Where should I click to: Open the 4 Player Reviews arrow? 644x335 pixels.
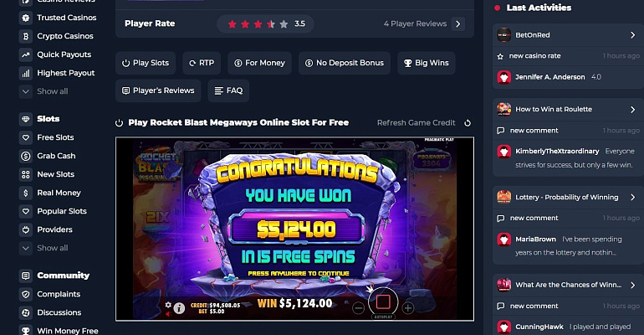coord(458,23)
